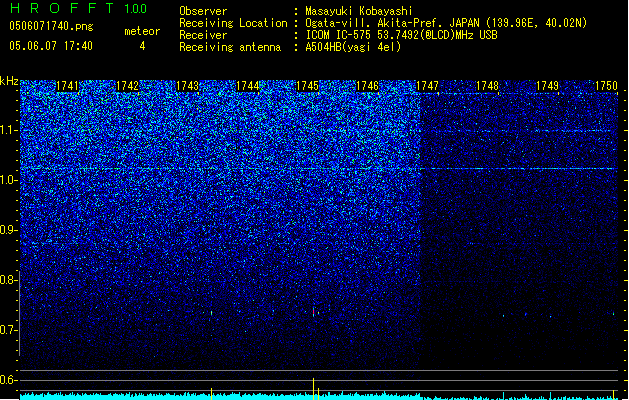Click the 1747 time marker
Image resolution: width=629 pixels, height=400 pixels.
pyautogui.click(x=428, y=86)
